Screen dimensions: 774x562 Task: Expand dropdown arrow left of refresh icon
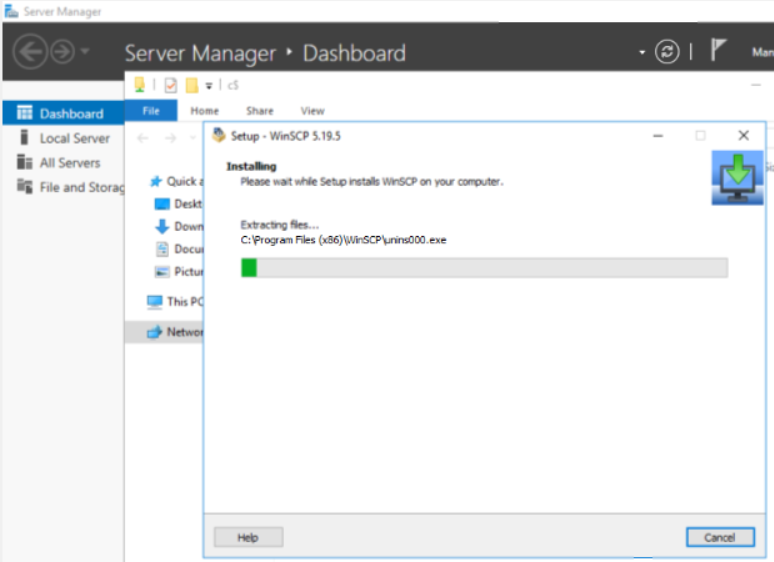642,52
